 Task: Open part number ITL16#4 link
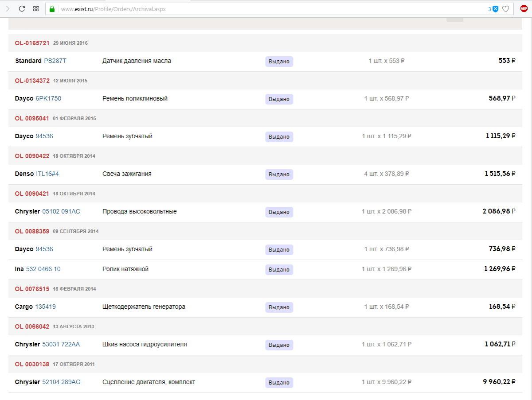click(x=47, y=174)
